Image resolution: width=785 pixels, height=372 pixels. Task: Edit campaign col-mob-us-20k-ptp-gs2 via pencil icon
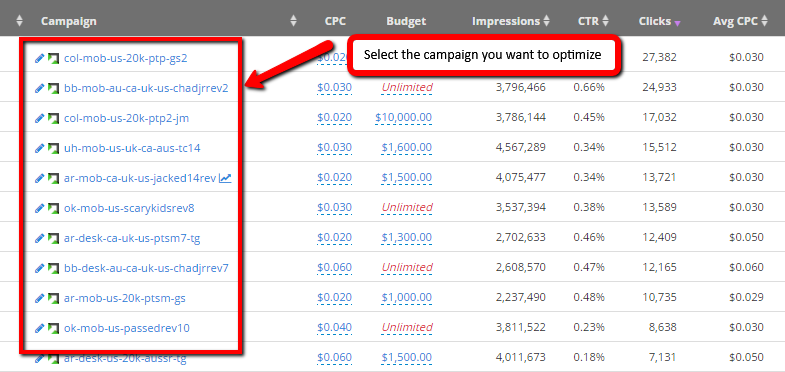[x=40, y=58]
